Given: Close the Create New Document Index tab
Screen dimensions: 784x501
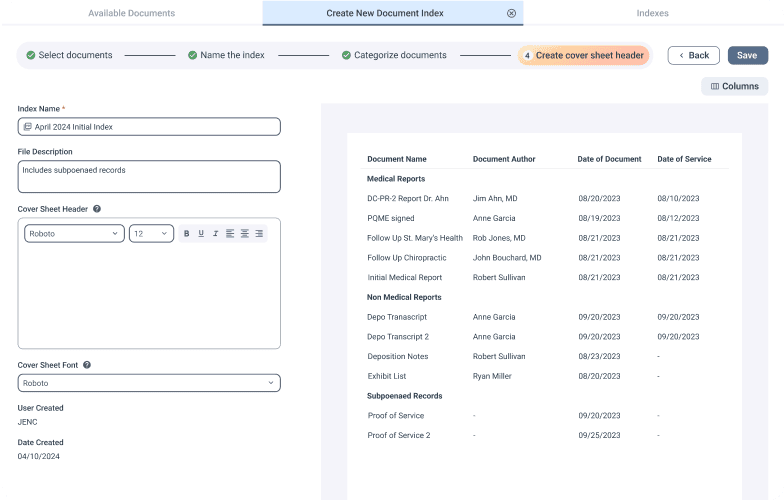Looking at the screenshot, I should pyautogui.click(x=511, y=14).
